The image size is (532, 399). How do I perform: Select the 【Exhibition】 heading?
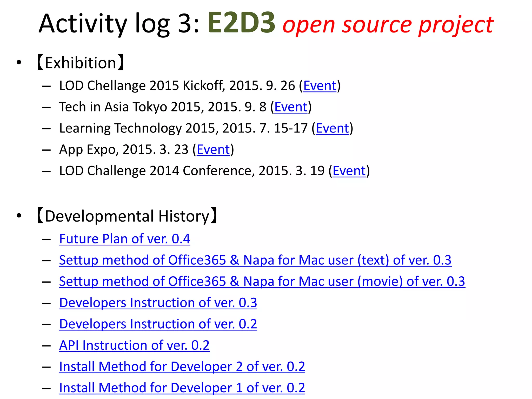[81, 63]
